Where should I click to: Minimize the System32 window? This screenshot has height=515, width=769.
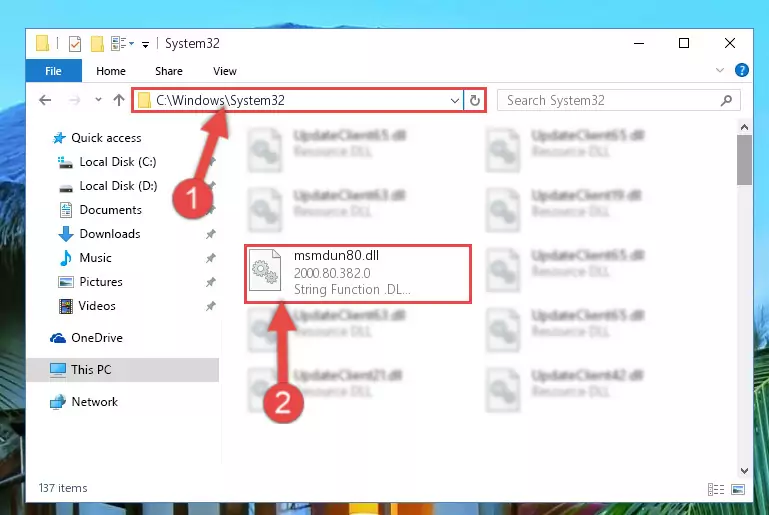point(639,43)
